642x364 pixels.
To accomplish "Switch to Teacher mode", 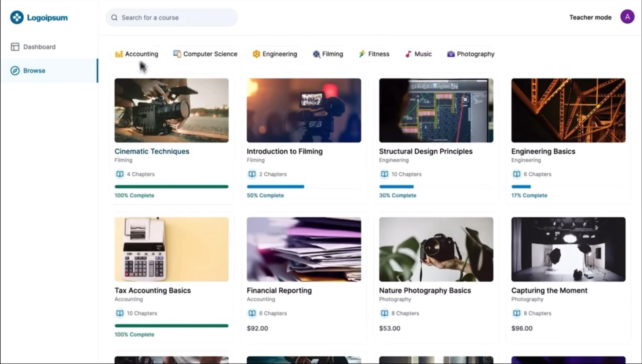I will 590,17.
